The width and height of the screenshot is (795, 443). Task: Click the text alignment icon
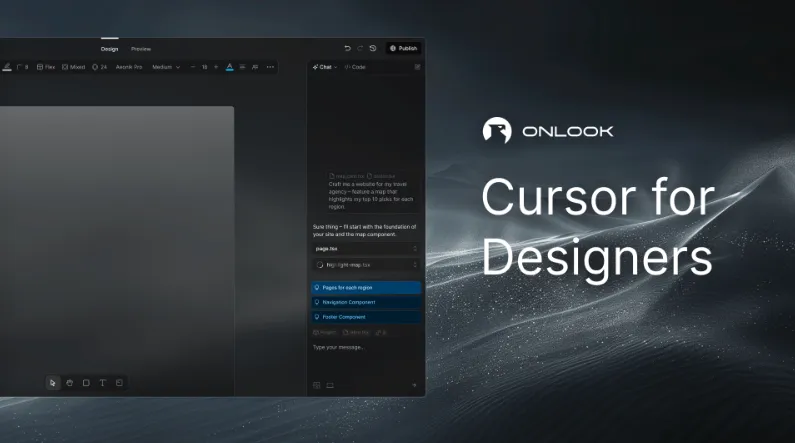tap(242, 67)
